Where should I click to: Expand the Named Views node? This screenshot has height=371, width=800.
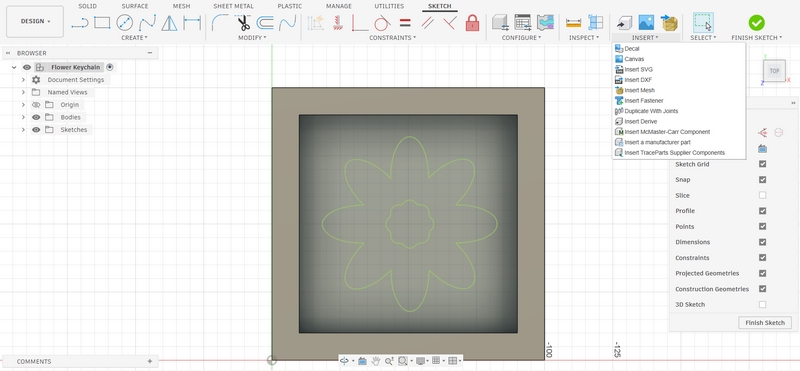pyautogui.click(x=23, y=92)
